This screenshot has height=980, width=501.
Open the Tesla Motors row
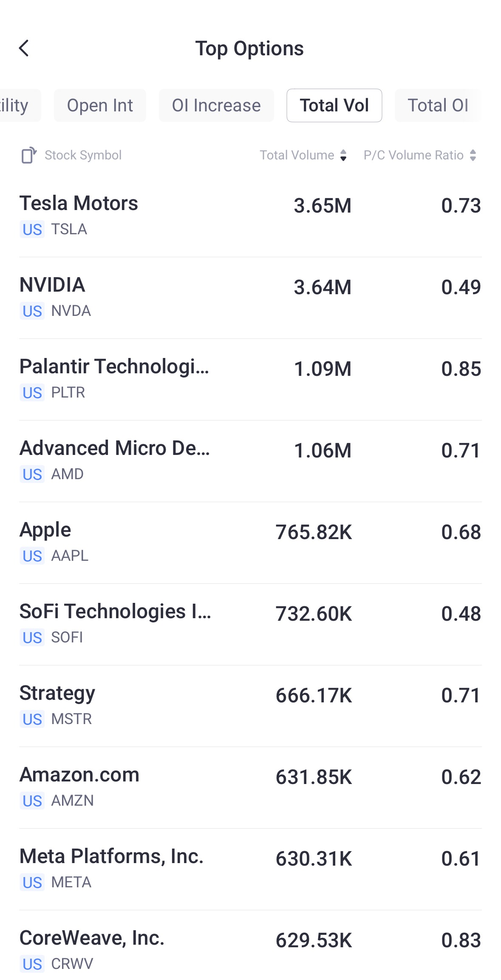pyautogui.click(x=250, y=216)
